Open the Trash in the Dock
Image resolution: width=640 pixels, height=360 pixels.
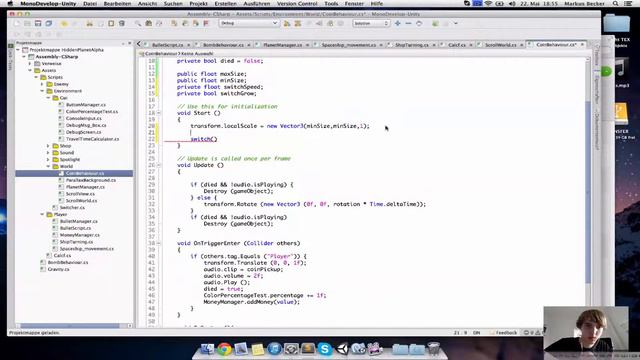[433, 349]
